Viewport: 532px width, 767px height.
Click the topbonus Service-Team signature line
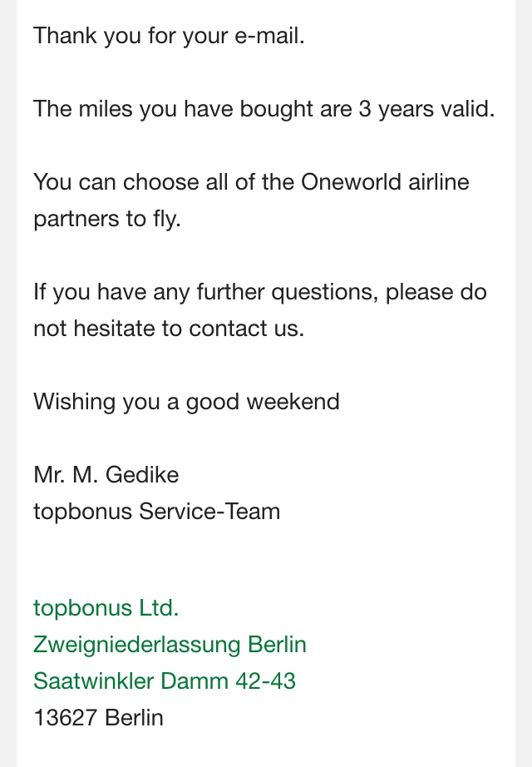click(156, 512)
